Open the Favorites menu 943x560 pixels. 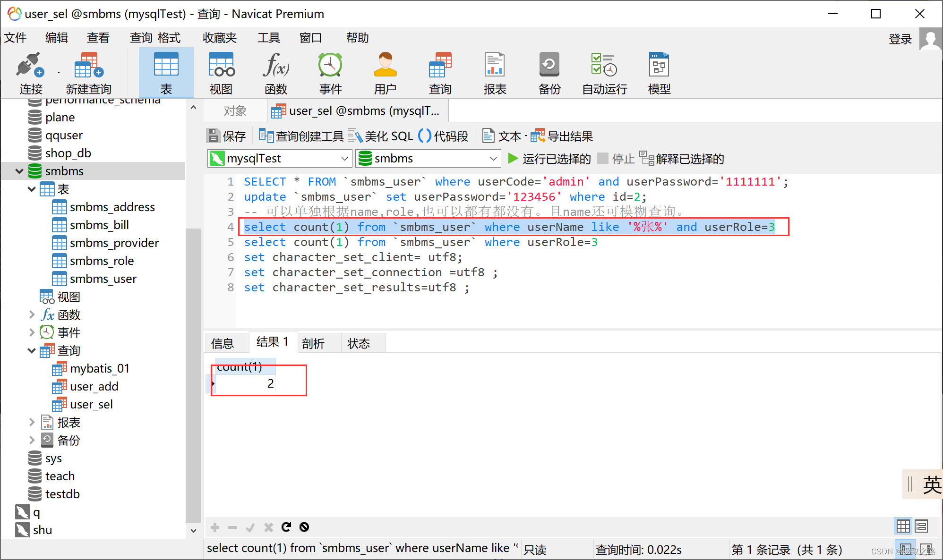pos(220,38)
